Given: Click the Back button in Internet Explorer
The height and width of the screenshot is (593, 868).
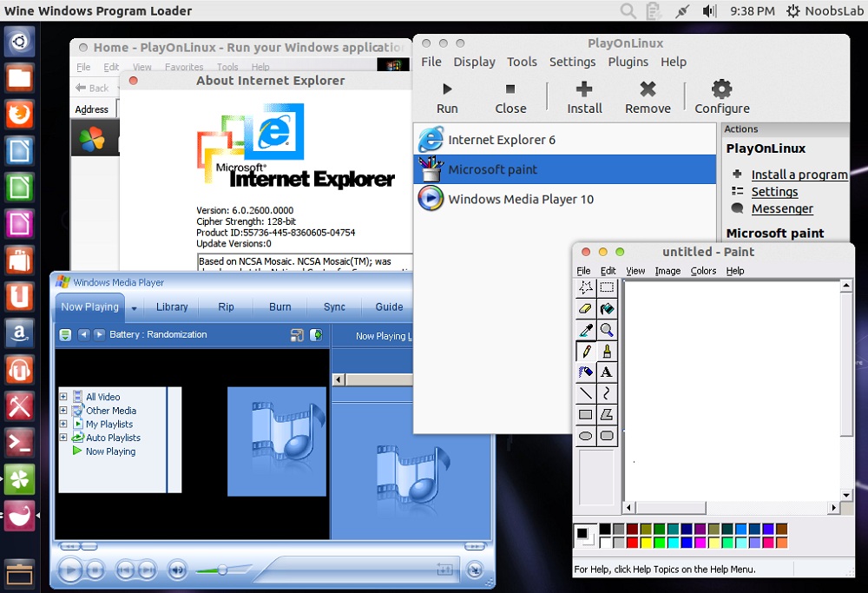Looking at the screenshot, I should coord(93,88).
